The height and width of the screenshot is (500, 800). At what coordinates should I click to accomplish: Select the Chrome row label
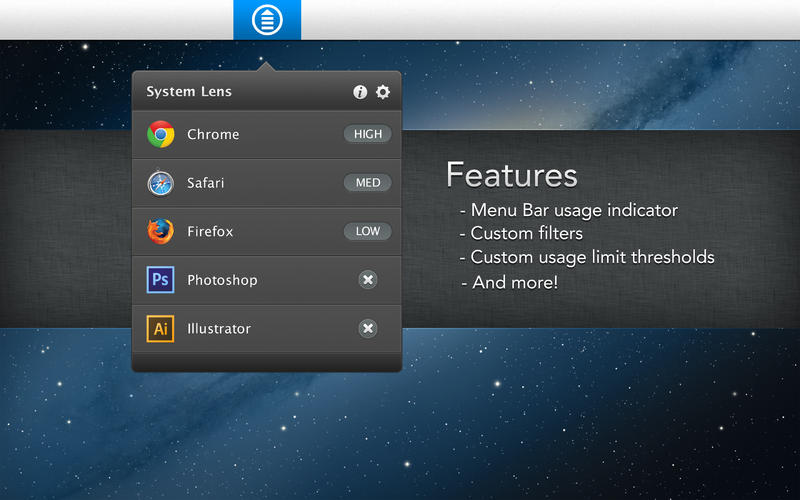pos(213,134)
